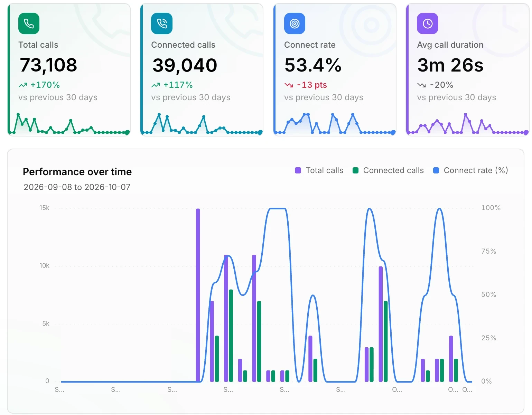Click the +117% change label
Image resolution: width=532 pixels, height=415 pixels.
coord(178,85)
